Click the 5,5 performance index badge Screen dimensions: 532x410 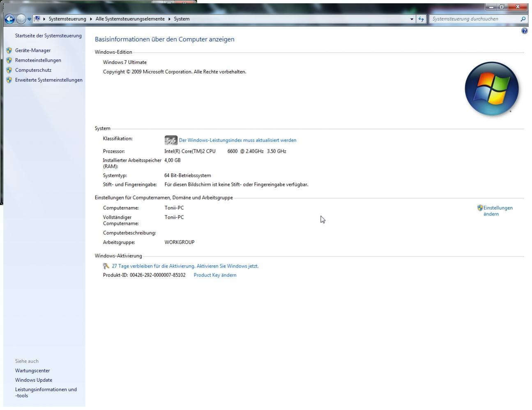click(171, 140)
